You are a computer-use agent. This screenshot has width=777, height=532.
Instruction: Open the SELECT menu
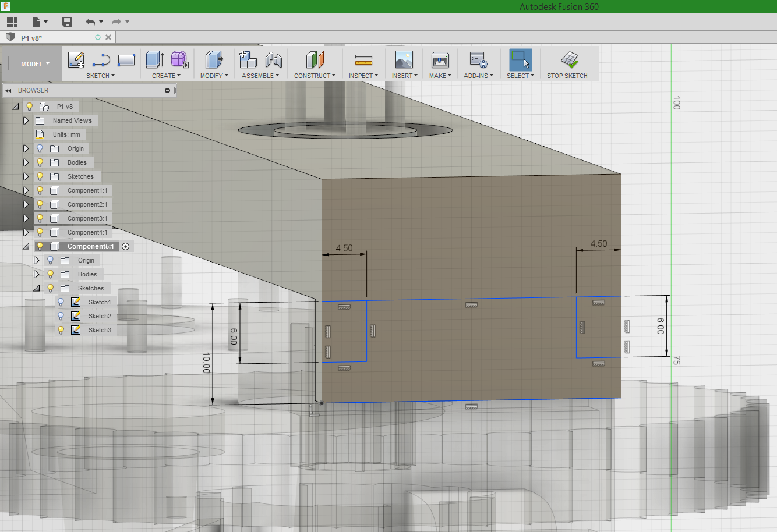(520, 76)
